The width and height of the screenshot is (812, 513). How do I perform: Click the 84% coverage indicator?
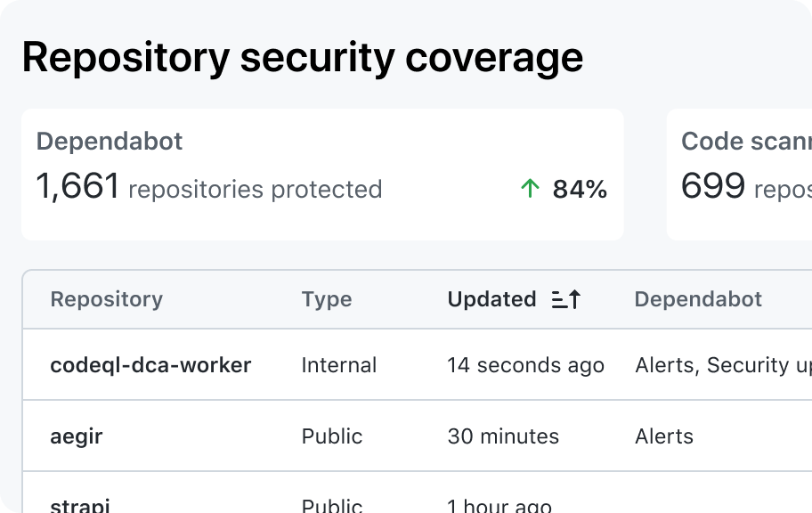[580, 189]
